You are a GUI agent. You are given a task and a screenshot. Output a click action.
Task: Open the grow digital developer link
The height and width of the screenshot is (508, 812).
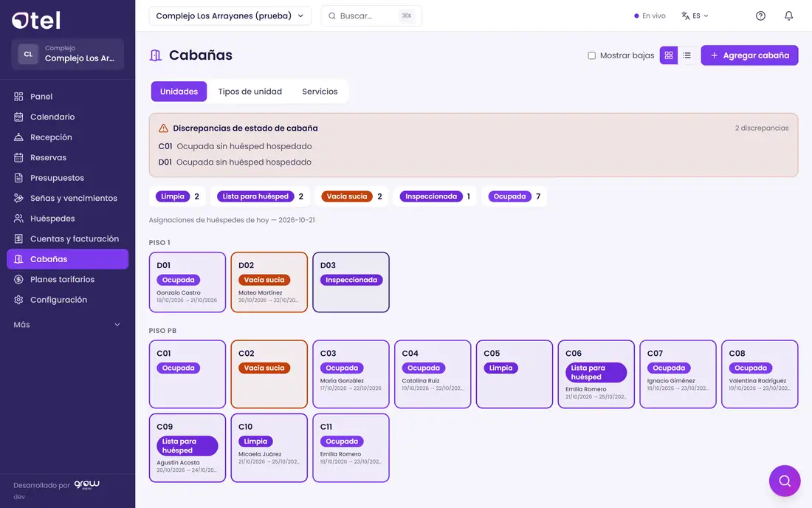(x=86, y=484)
